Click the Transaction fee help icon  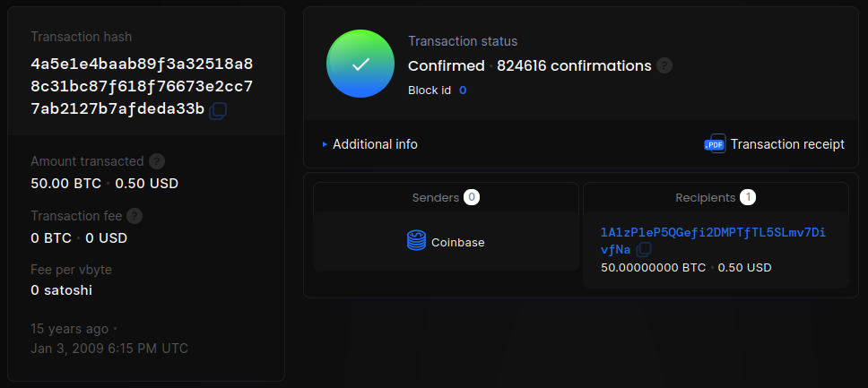135,216
